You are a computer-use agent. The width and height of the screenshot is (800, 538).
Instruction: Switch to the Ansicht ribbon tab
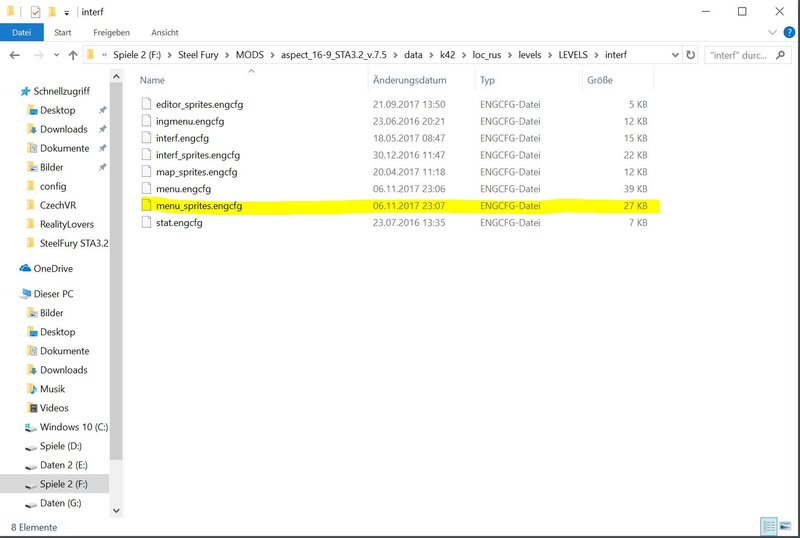tap(165, 32)
